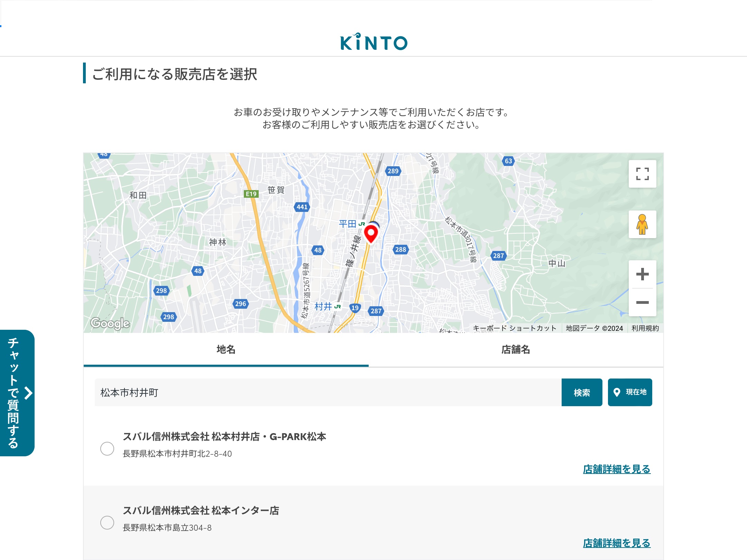Click the 神林 place label on map

point(218,242)
